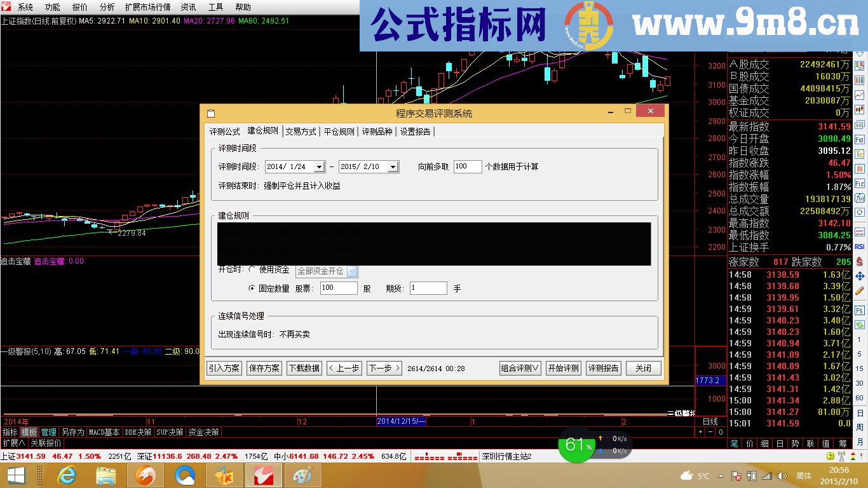Screen dimensions: 868x488
Task: Click the 保存方案 button
Action: (x=264, y=368)
